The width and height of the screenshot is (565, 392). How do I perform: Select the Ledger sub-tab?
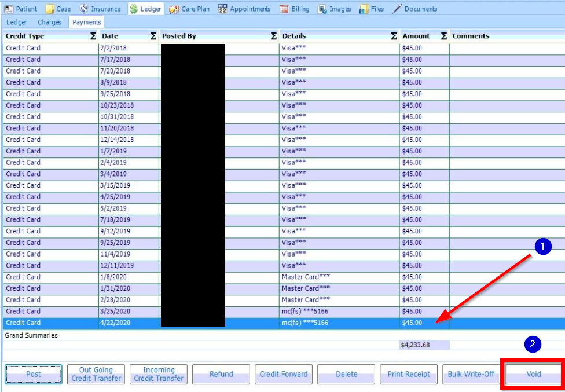point(17,22)
